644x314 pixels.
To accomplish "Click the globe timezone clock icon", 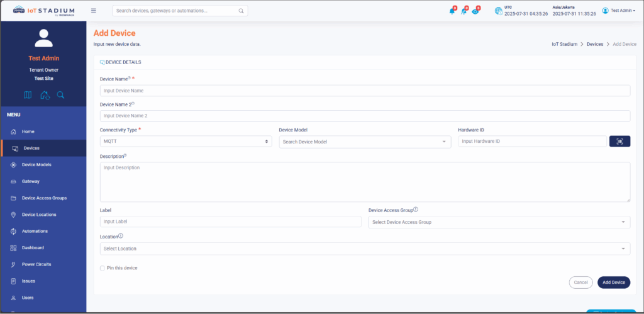I will [x=498, y=11].
